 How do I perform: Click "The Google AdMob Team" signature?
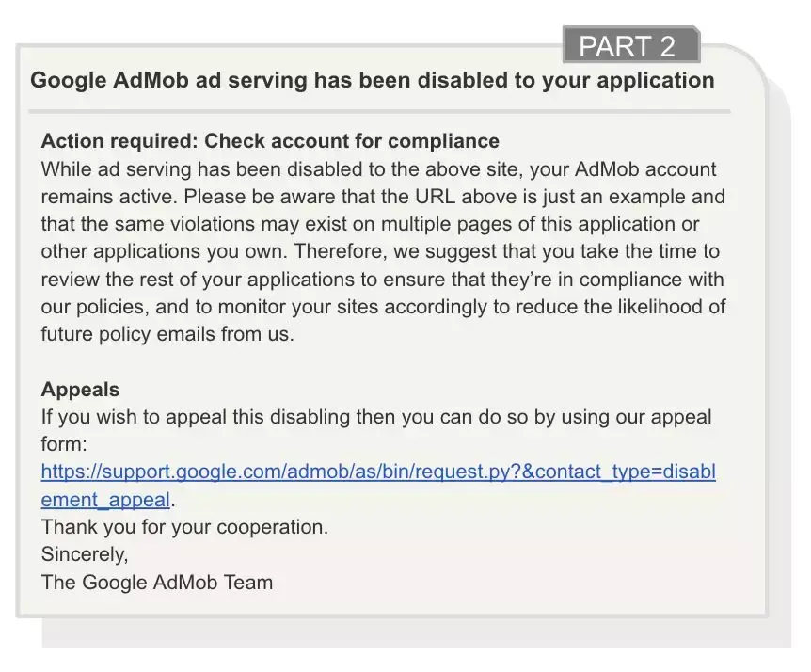[157, 582]
